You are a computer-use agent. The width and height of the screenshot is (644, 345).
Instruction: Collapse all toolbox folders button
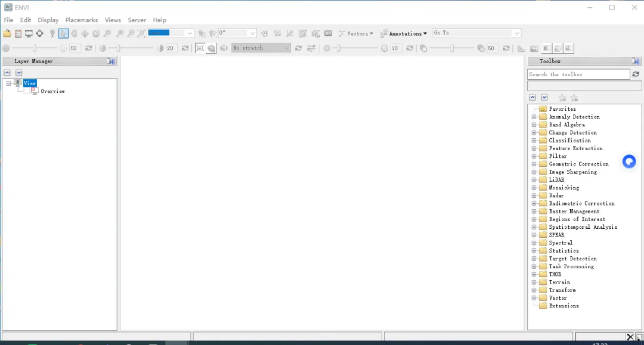[x=532, y=98]
